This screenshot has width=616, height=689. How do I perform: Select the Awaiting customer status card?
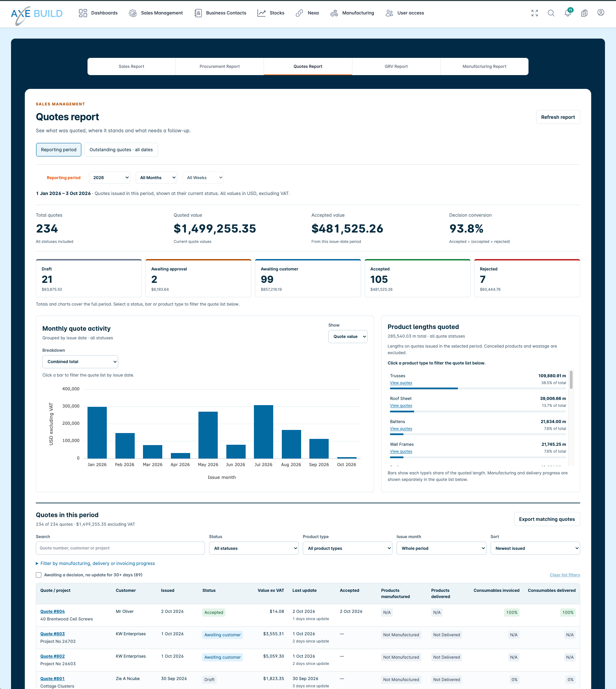click(308, 278)
